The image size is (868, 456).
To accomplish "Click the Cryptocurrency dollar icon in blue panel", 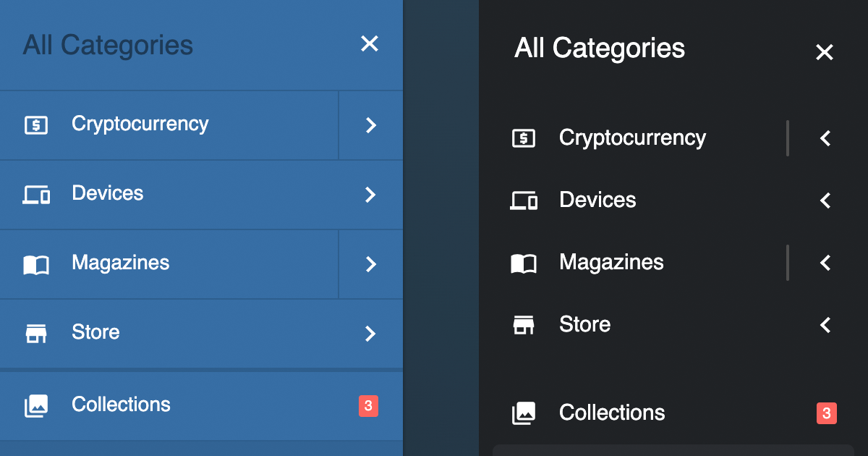I will tap(36, 125).
